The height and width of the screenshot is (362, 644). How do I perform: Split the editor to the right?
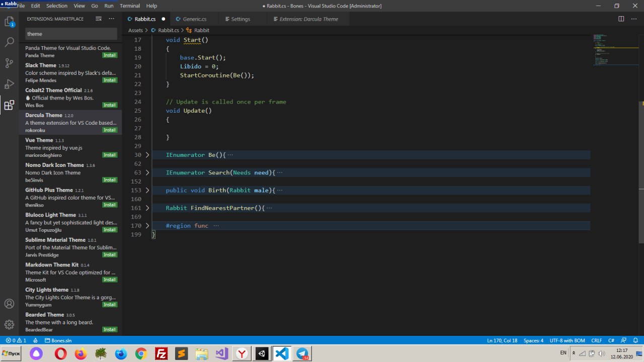(621, 19)
